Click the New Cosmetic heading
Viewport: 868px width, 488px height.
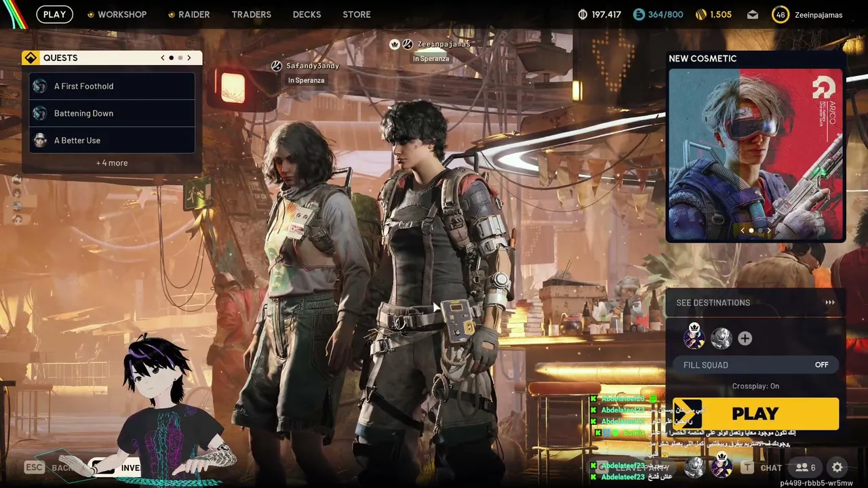click(x=703, y=58)
